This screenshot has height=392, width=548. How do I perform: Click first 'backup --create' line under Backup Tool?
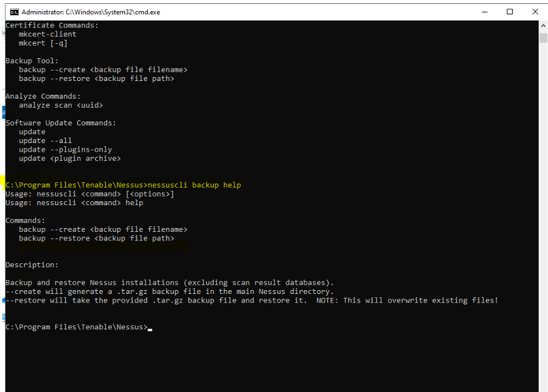point(103,70)
